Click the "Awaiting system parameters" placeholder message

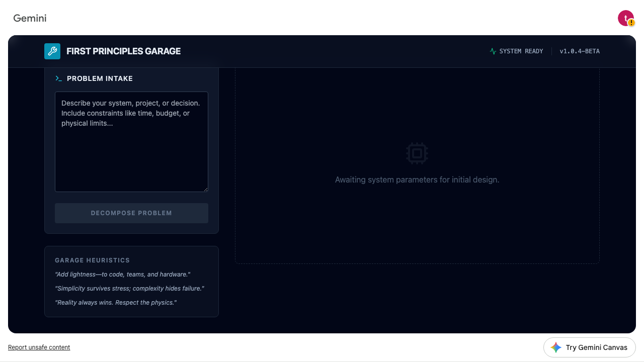[x=417, y=179]
